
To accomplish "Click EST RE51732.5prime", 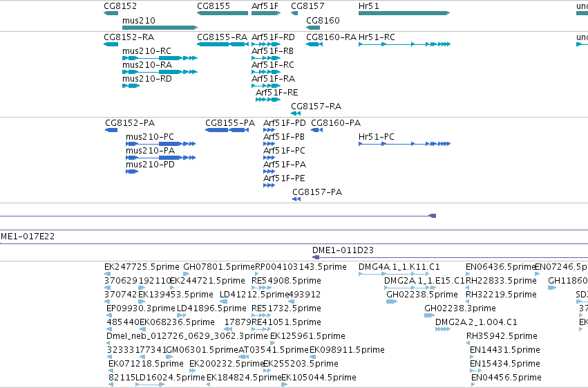I will click(x=262, y=315).
